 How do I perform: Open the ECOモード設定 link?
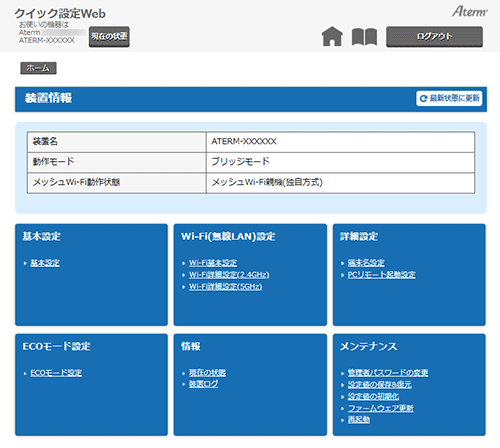click(56, 373)
